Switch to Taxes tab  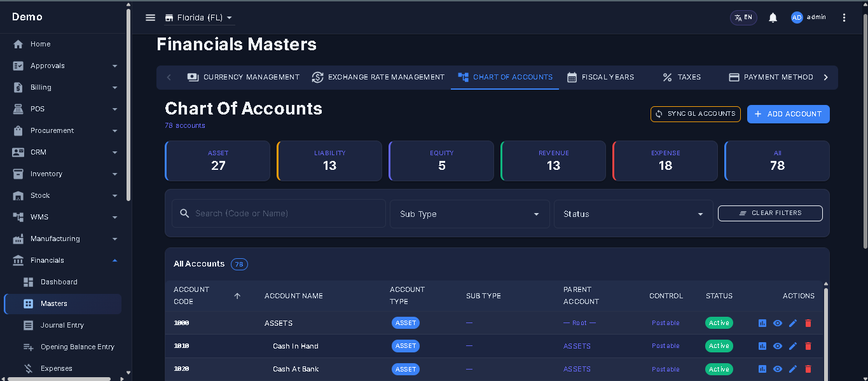(x=682, y=77)
